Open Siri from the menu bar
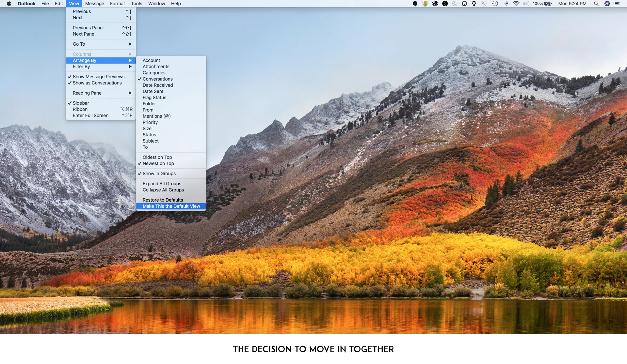Screen dimensions: 627x364 607,4
